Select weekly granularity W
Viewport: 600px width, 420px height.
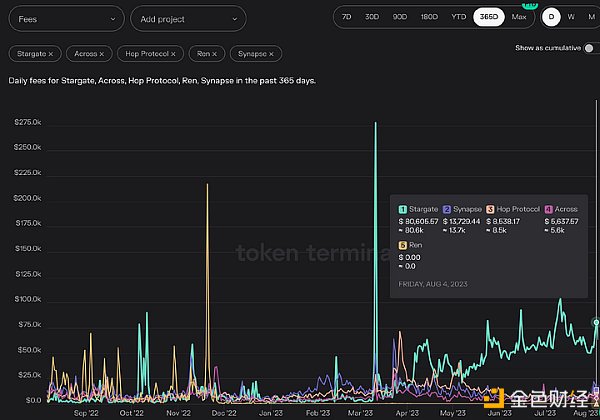coord(570,17)
